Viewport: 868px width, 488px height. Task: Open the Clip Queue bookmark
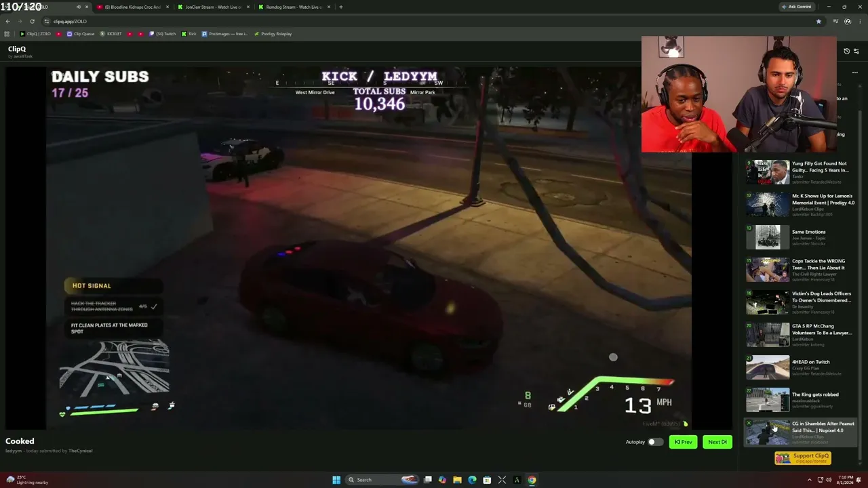81,34
